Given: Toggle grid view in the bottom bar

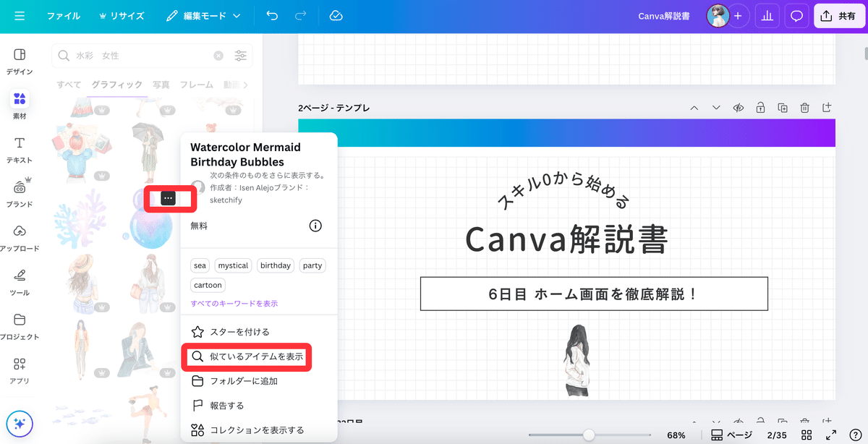Looking at the screenshot, I should (x=806, y=435).
